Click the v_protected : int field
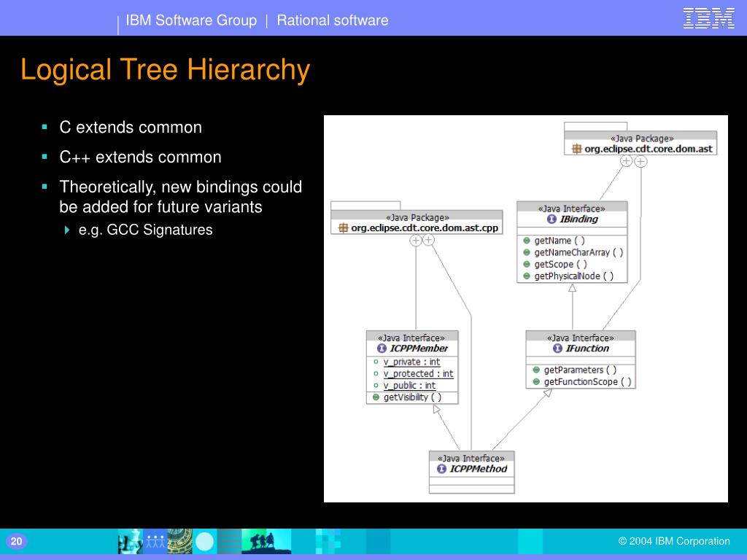Image resolution: width=747 pixels, height=560 pixels. (x=418, y=374)
